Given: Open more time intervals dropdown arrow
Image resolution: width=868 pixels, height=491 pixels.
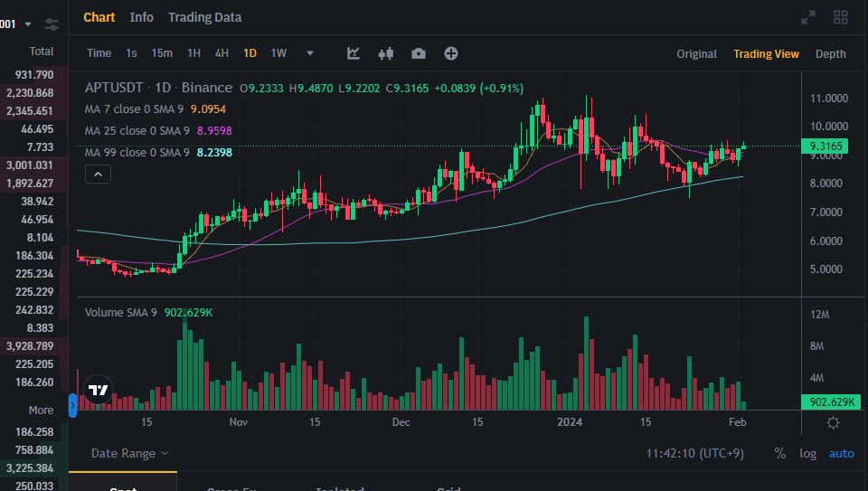Looking at the screenshot, I should click(x=310, y=53).
